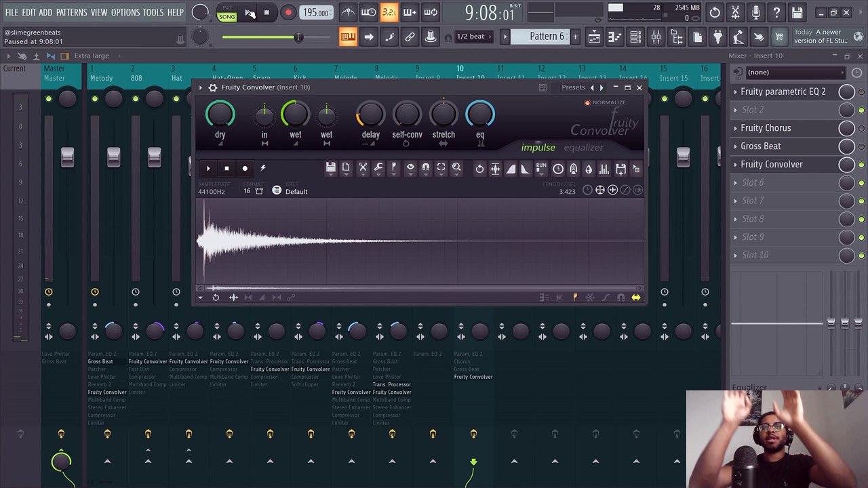This screenshot has width=868, height=488.
Task: Add new pattern with plus button
Action: 575,37
